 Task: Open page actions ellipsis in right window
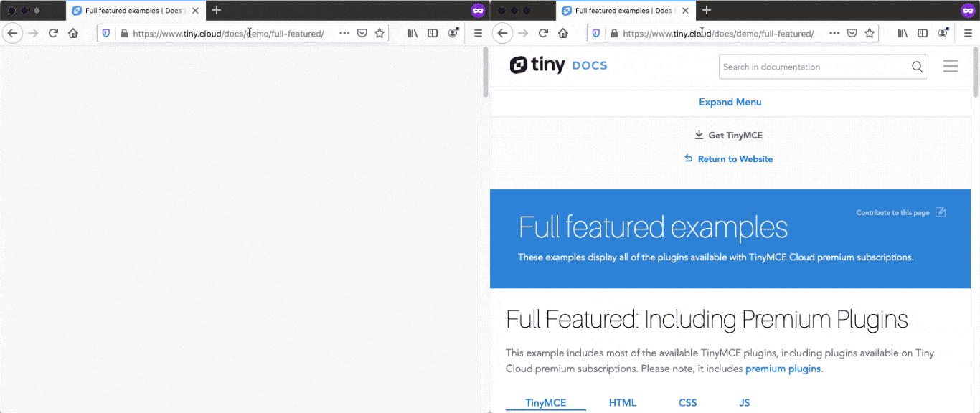click(834, 33)
